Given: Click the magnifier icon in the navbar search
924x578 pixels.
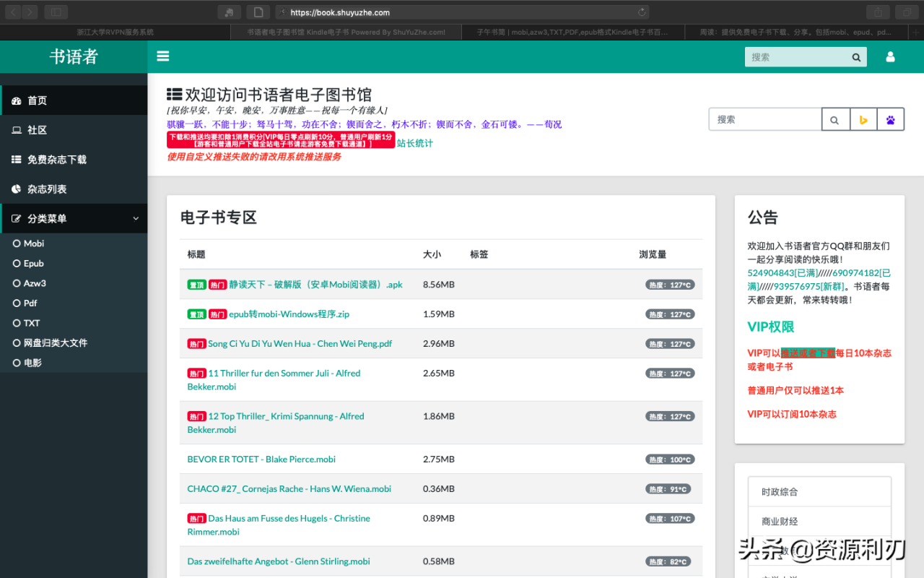Looking at the screenshot, I should [856, 56].
